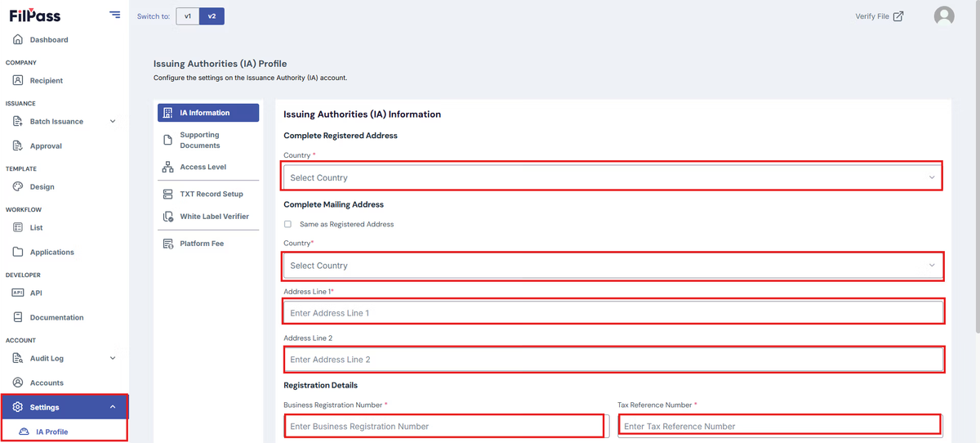The image size is (980, 443).
Task: Open the Supporting Documents tab
Action: coord(208,140)
